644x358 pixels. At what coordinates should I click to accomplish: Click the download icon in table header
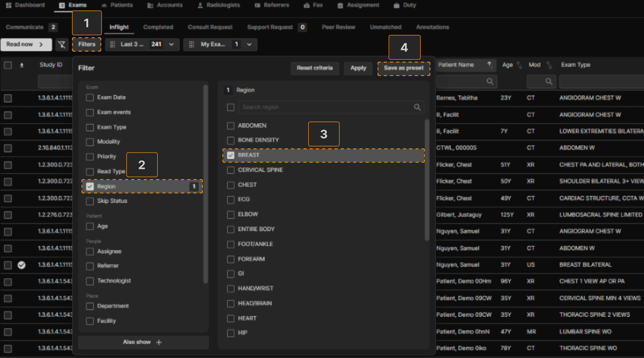tap(22, 65)
